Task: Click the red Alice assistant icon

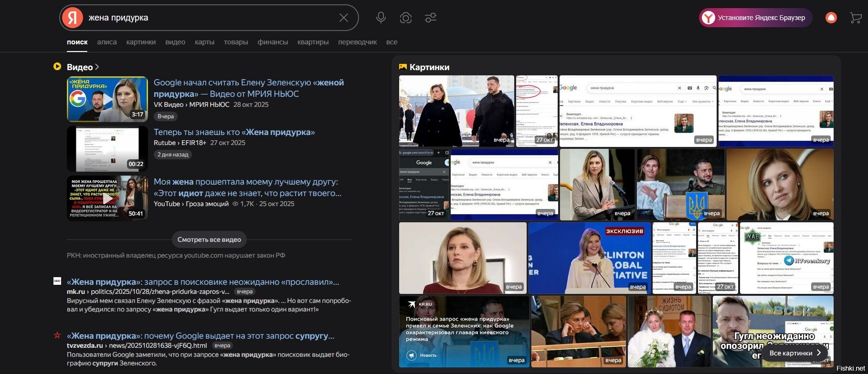Action: pos(831,18)
